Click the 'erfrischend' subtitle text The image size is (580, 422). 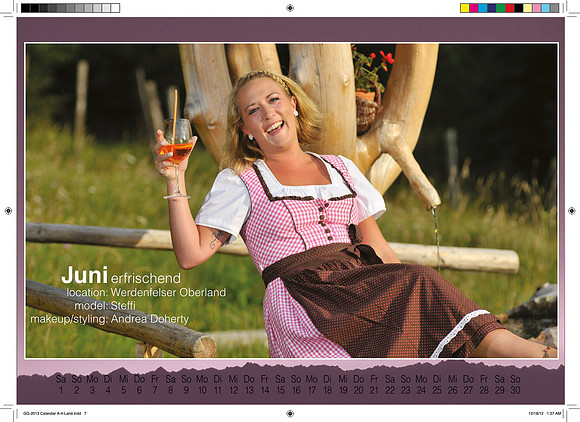[x=146, y=278]
